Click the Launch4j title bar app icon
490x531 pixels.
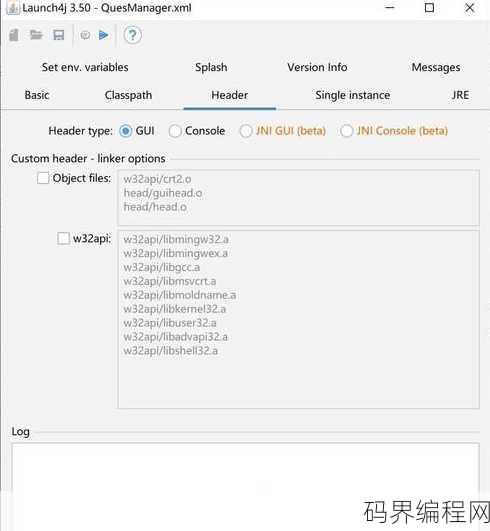[x=13, y=8]
